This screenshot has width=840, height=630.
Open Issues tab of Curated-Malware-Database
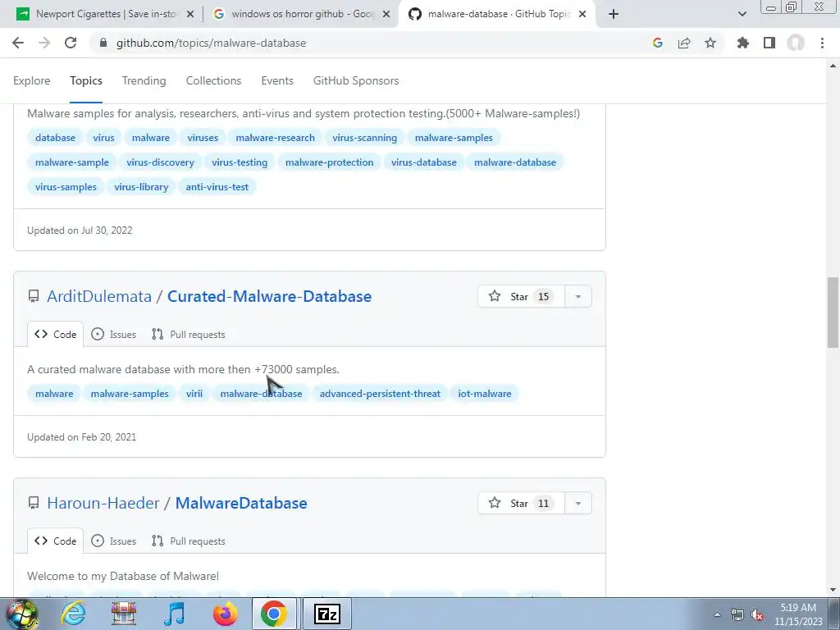tap(113, 335)
